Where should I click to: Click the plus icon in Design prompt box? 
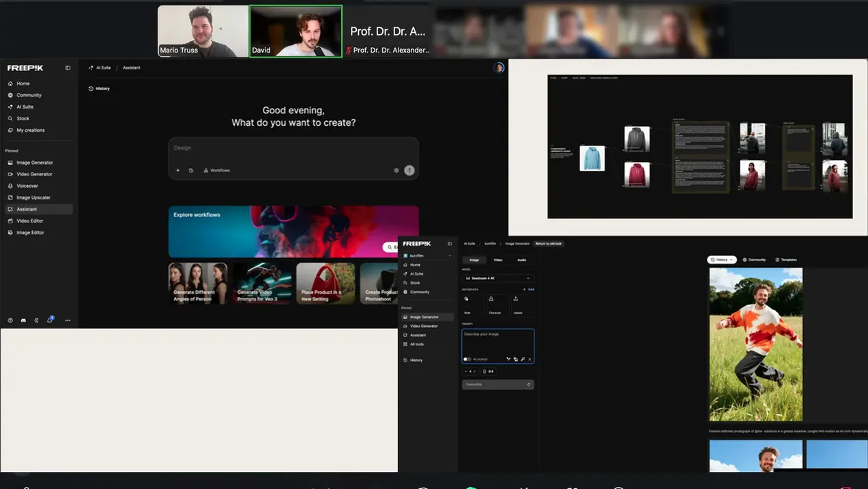click(x=178, y=170)
